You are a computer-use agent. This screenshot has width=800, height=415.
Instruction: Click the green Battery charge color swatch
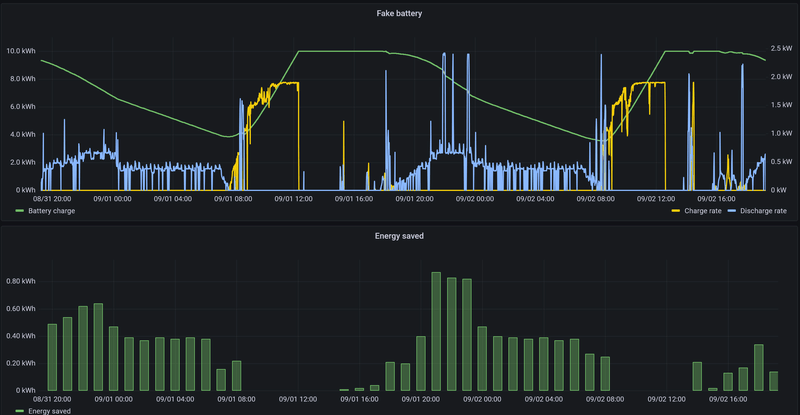(x=20, y=211)
